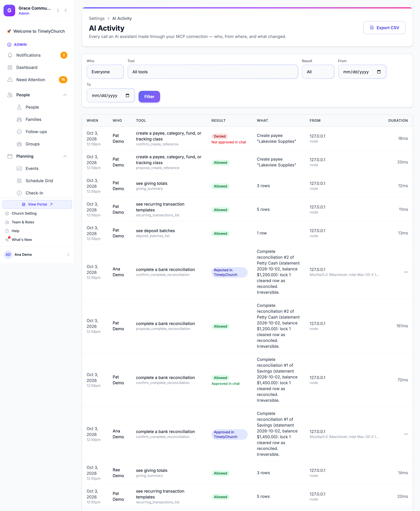Collapse the People section chevron
Screen dimensions: 420x511
pyautogui.click(x=65, y=95)
